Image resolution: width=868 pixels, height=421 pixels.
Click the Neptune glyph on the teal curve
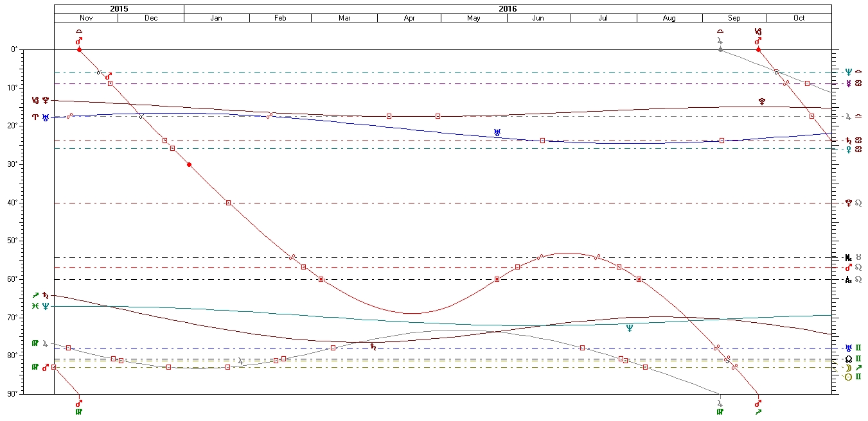click(x=629, y=328)
